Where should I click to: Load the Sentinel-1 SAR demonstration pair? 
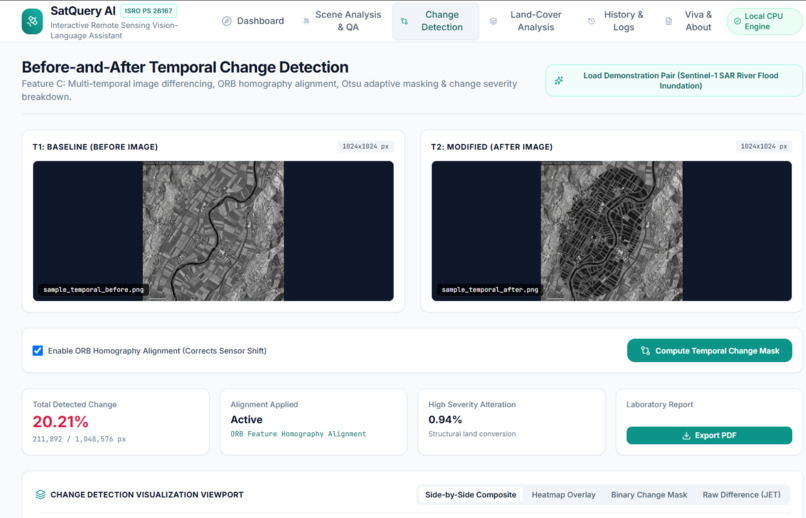pyautogui.click(x=674, y=80)
